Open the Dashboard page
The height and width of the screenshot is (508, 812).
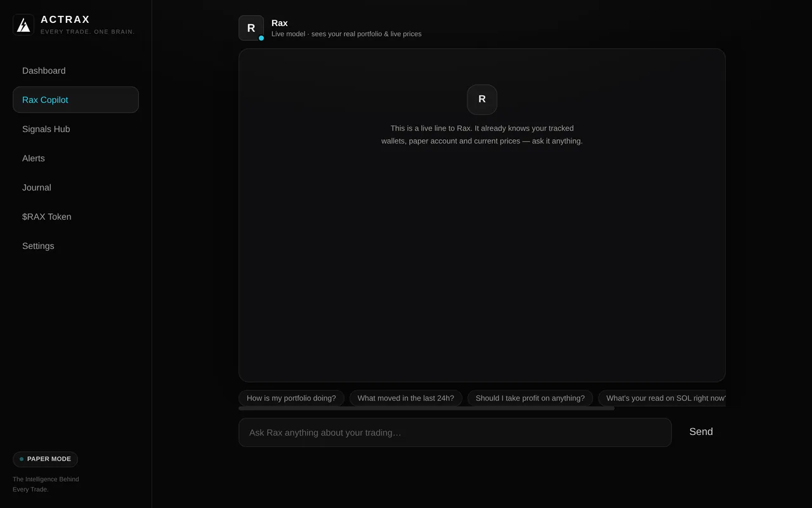tap(75, 70)
